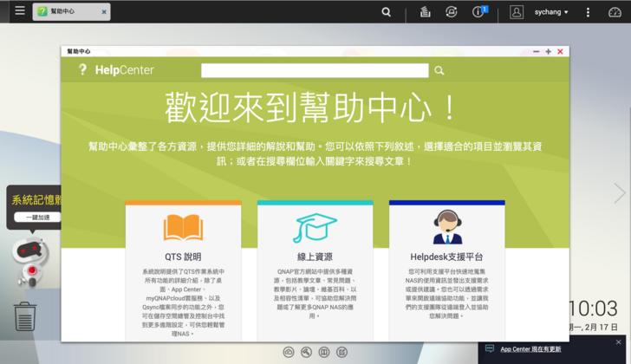Click the myQNAPcloud icon in bottom dock
The height and width of the screenshot is (364, 631).
[x=289, y=353]
